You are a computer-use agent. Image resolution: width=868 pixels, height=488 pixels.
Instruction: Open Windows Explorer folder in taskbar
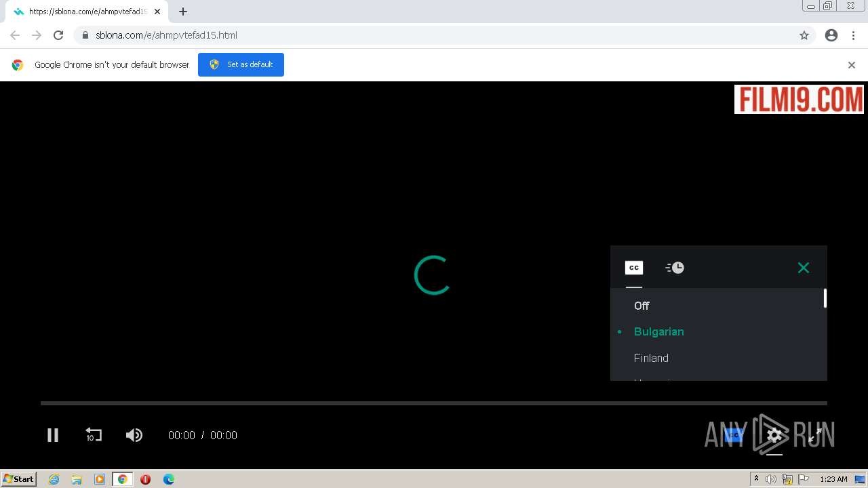[77, 479]
